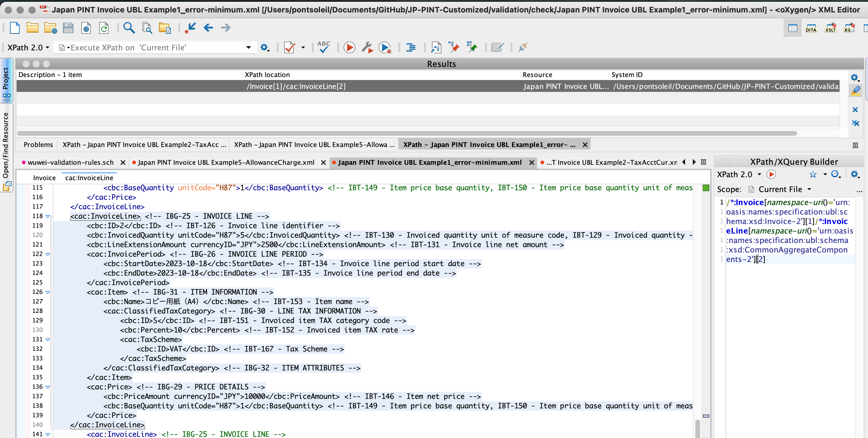Viewport: 868px width, 438px height.
Task: Select the XPath Example5-Allowa results tab
Action: 314,145
